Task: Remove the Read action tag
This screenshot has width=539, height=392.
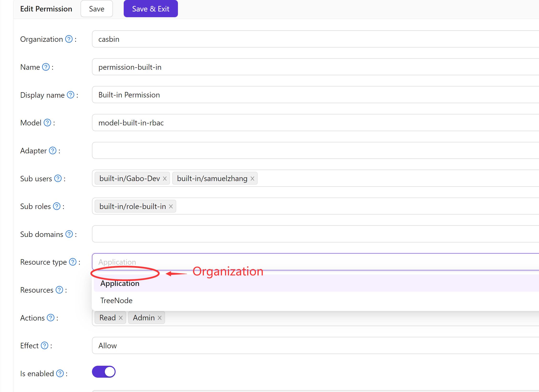Action: (x=121, y=317)
